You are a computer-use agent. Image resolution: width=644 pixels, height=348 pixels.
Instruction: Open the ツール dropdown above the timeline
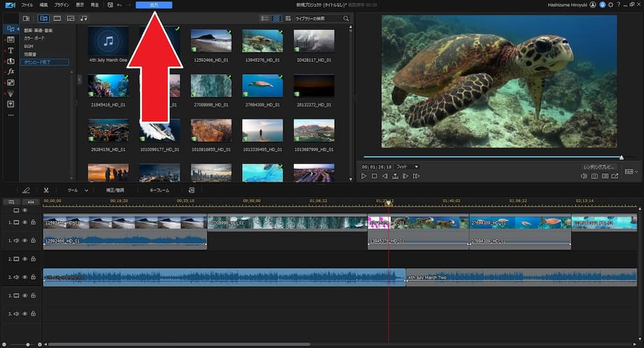point(77,191)
